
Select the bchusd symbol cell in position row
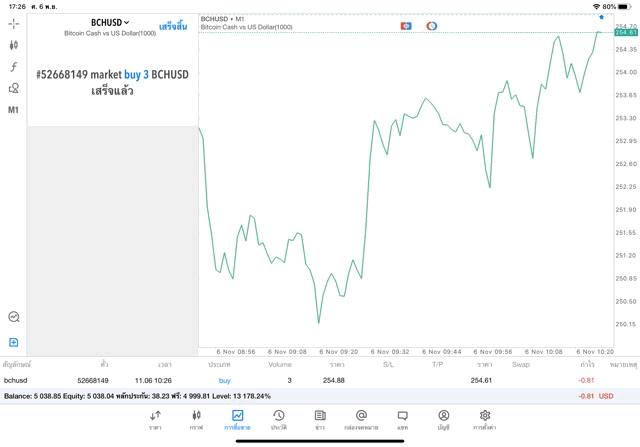coord(16,380)
